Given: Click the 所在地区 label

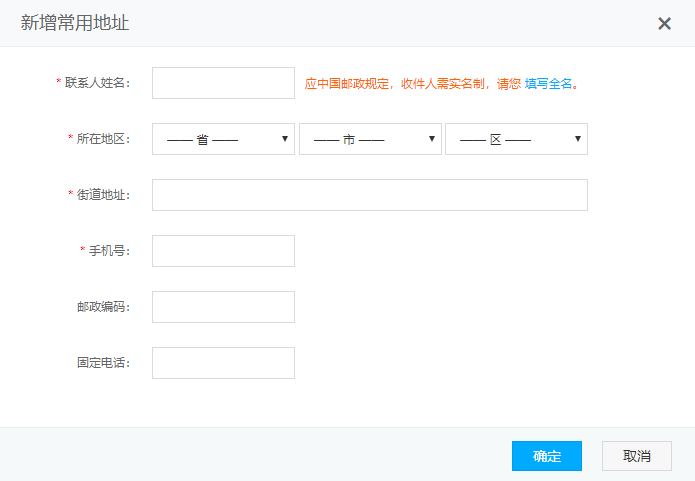Looking at the screenshot, I should (106, 139).
